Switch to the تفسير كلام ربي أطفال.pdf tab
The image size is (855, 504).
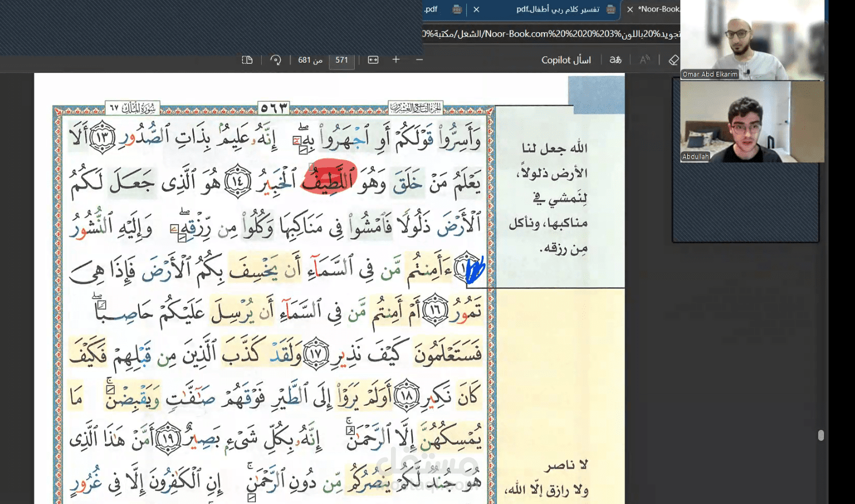(558, 9)
